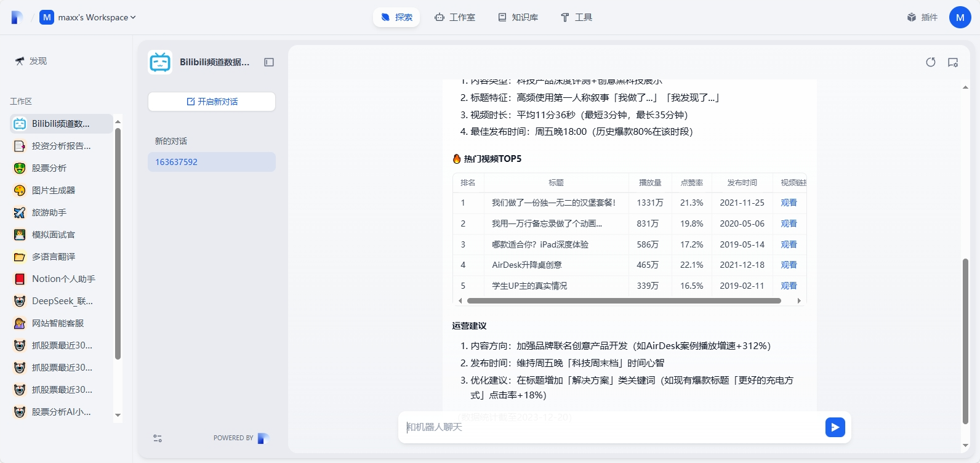Click chat scrollbar down arrow
The image size is (980, 463).
(x=965, y=445)
